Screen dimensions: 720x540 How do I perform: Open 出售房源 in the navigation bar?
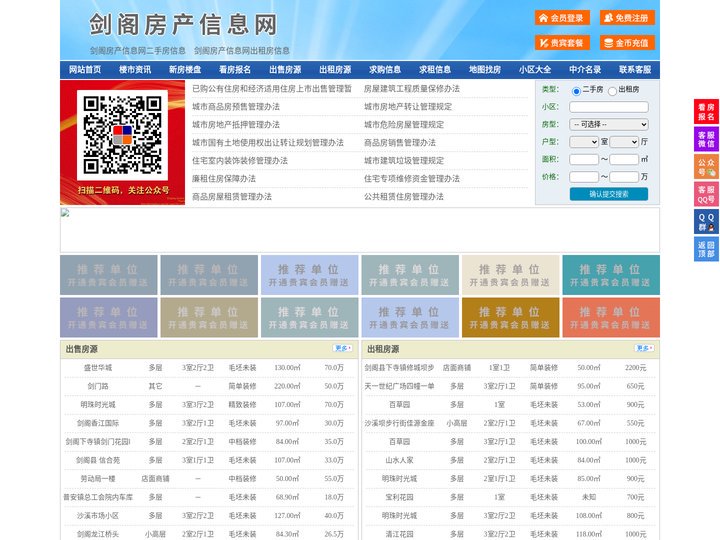point(285,70)
